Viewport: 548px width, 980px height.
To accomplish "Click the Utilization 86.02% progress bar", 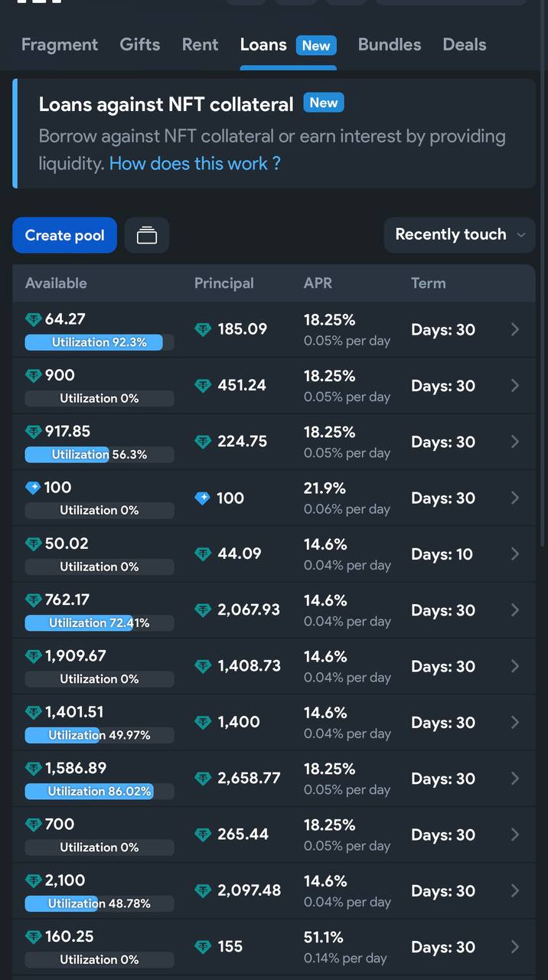I will (x=99, y=791).
